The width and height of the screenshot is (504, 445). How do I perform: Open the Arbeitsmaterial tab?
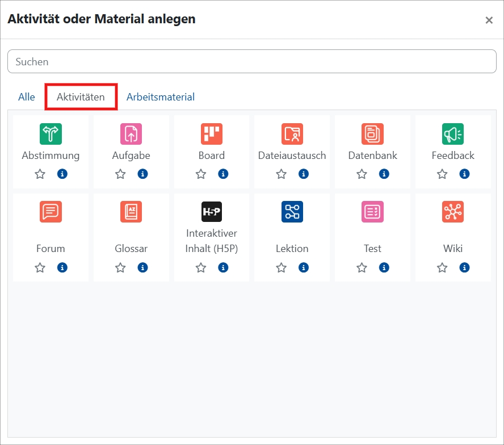pyautogui.click(x=159, y=96)
